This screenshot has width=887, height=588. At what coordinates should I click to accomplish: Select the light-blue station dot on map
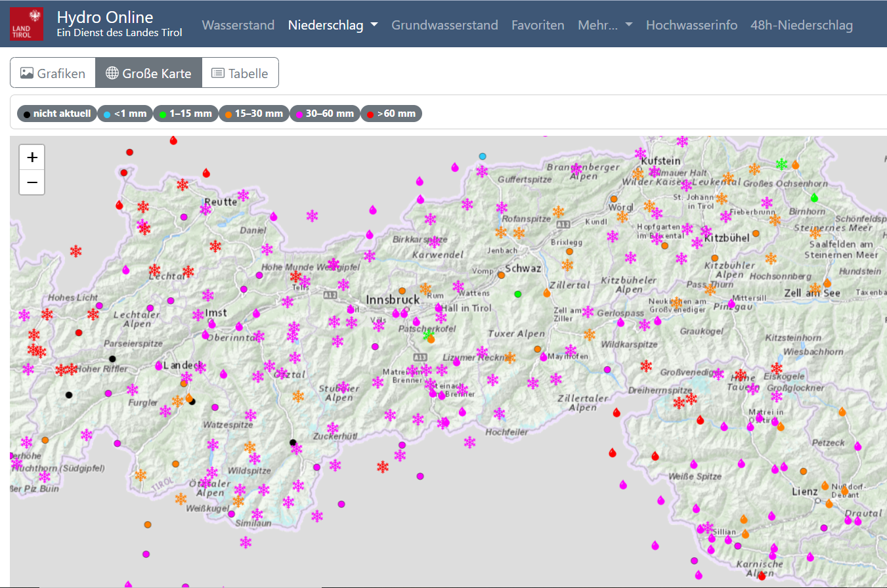tap(483, 156)
